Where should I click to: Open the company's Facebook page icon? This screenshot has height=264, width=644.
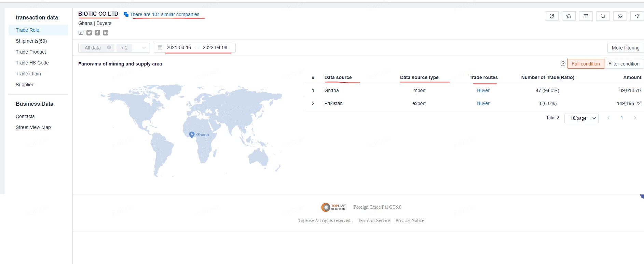[x=97, y=33]
